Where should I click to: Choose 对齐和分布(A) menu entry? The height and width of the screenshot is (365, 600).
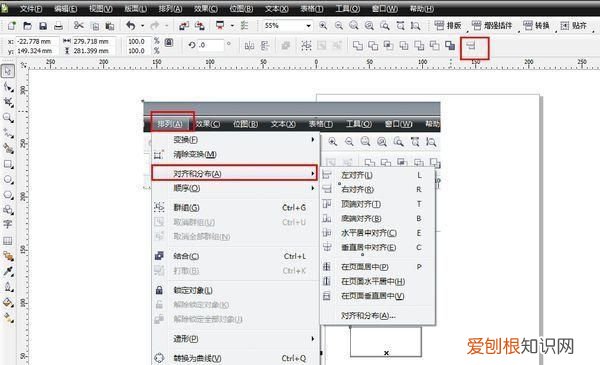tap(235, 174)
